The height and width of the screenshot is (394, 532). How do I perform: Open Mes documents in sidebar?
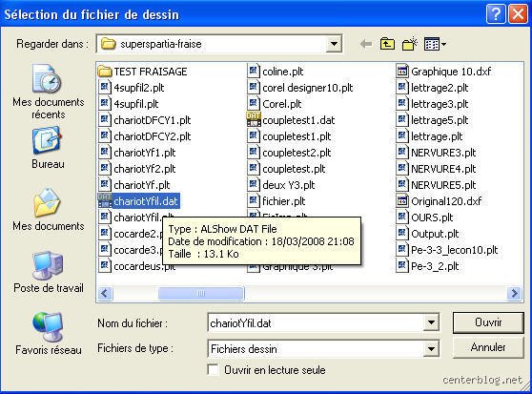coord(48,209)
